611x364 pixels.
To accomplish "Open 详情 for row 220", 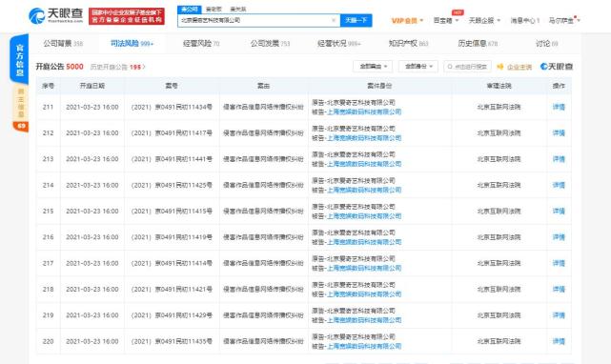I will coord(559,341).
